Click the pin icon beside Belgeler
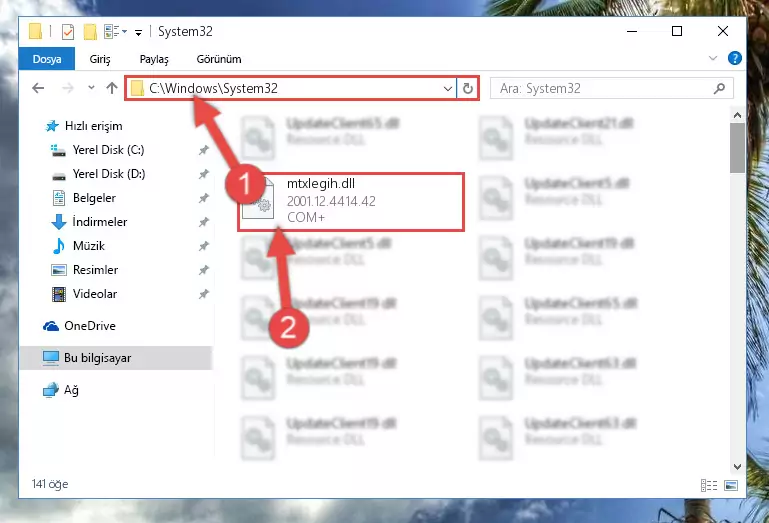The image size is (769, 523). pyautogui.click(x=204, y=198)
